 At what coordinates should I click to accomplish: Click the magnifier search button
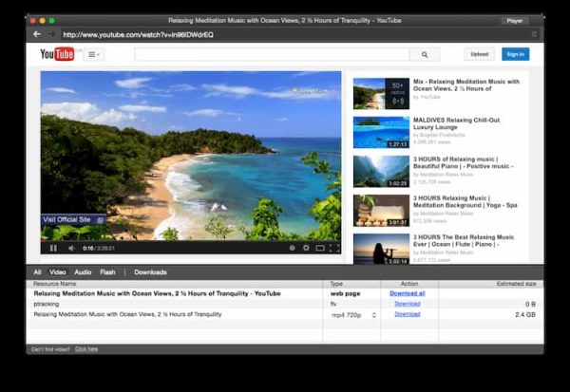[x=425, y=54]
